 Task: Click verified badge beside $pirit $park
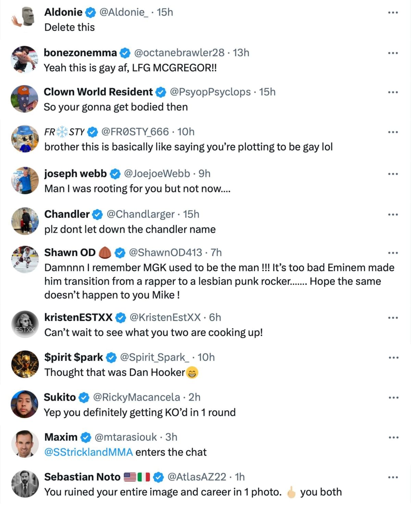(111, 358)
